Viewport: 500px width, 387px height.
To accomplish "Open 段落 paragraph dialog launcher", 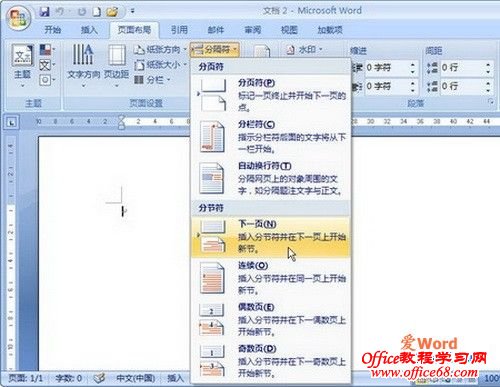I will pyautogui.click(x=491, y=102).
